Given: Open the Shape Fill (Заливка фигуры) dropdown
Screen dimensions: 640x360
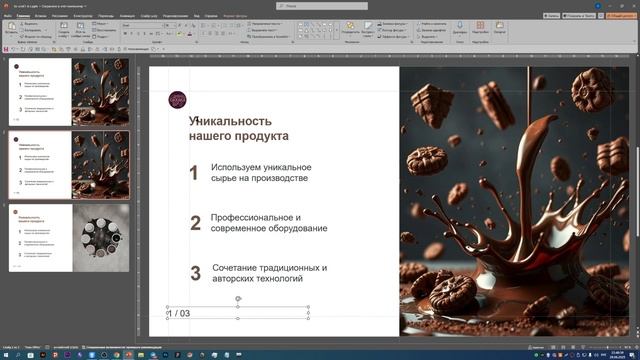Looking at the screenshot, I should point(392,24).
